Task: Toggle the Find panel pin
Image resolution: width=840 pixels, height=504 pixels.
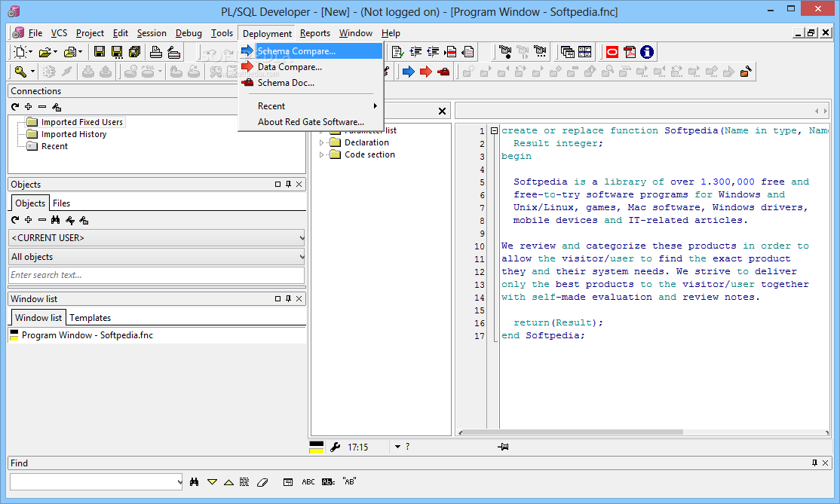Action: (x=814, y=463)
